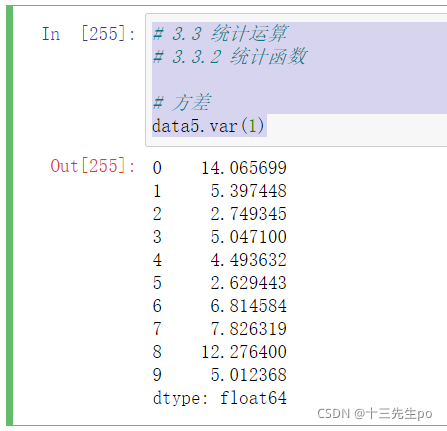Click output value 5.047100
447x431 pixels.
[249, 237]
